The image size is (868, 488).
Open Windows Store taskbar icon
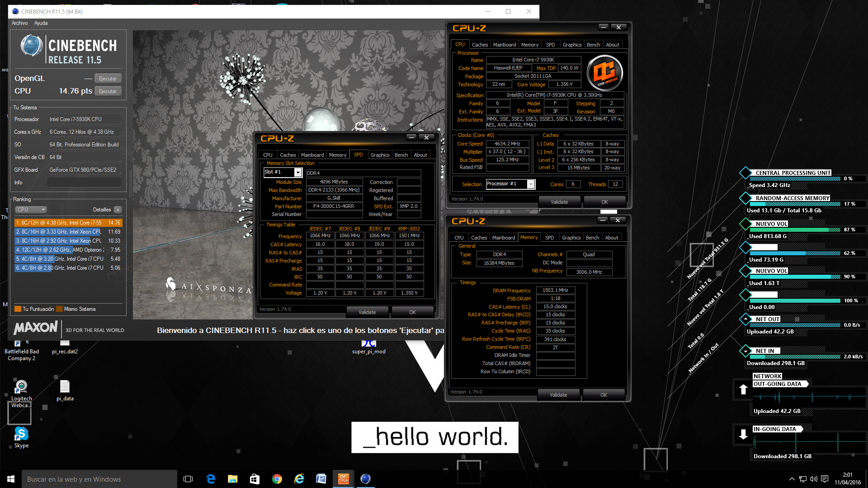coord(255,479)
